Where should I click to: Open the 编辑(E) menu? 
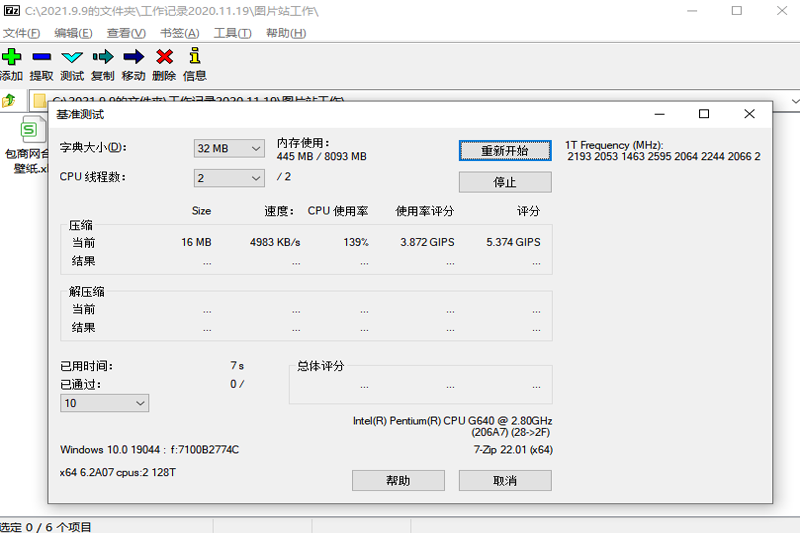(x=73, y=33)
